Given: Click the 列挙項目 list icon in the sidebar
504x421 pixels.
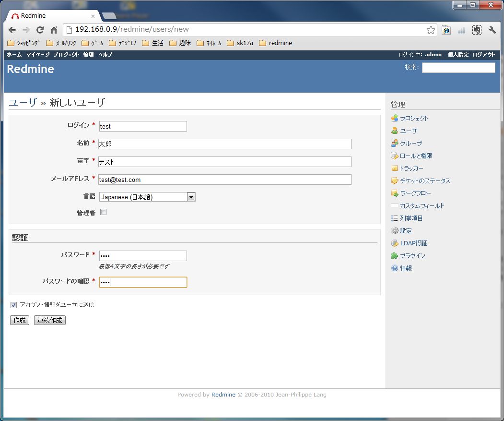Looking at the screenshot, I should 394,218.
